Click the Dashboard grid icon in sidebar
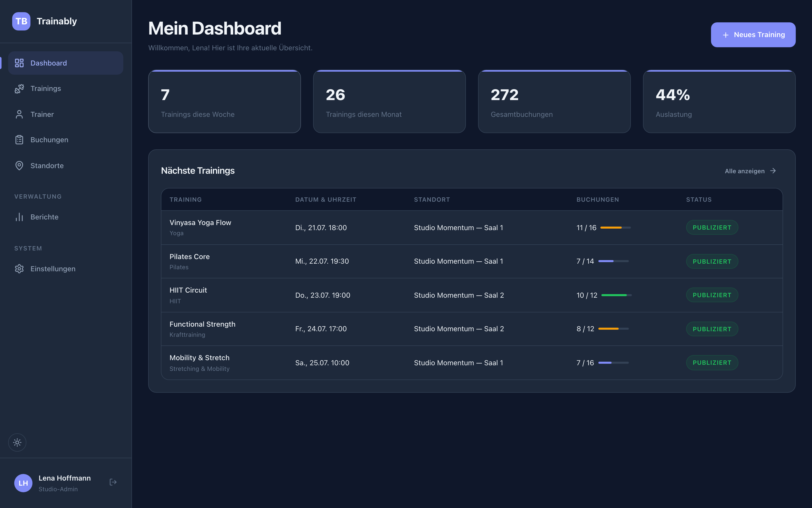This screenshot has height=508, width=812. pyautogui.click(x=19, y=63)
